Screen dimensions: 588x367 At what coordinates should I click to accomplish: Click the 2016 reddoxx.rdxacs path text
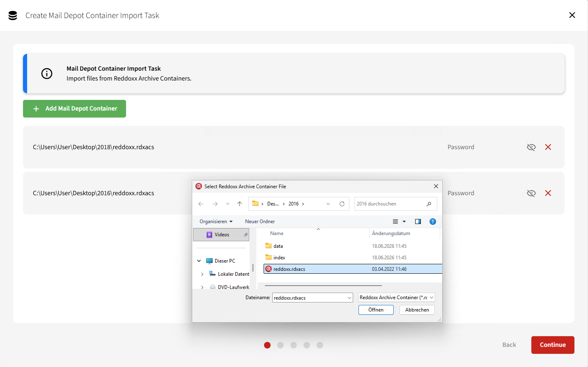coord(94,193)
